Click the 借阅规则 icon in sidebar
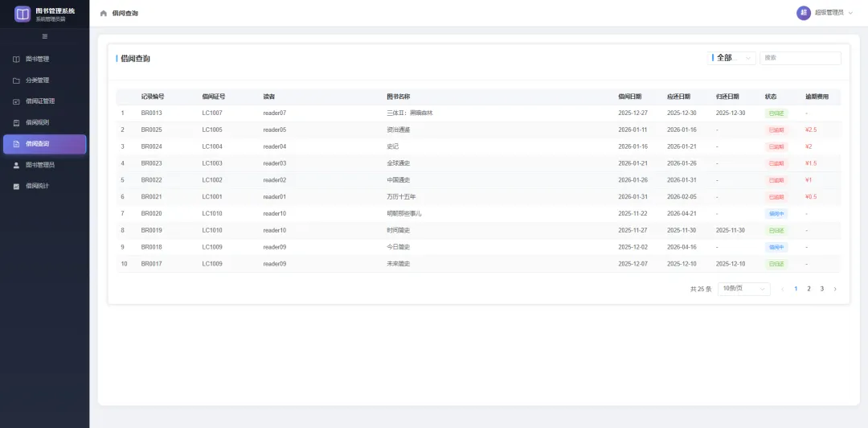 pos(16,122)
